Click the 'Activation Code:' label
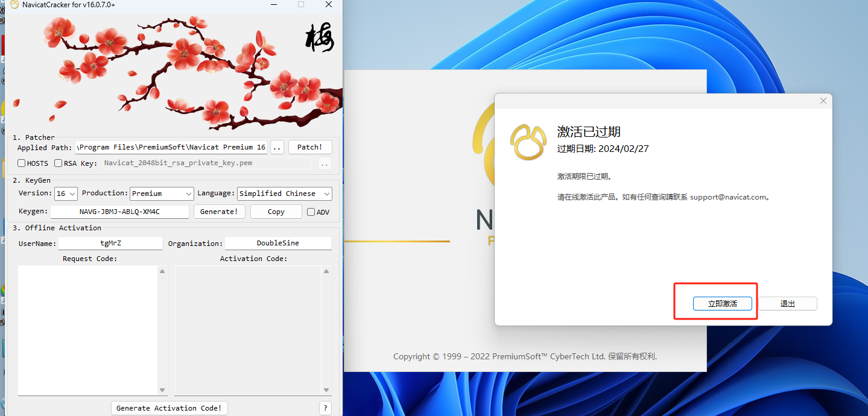The image size is (868, 416). [254, 259]
